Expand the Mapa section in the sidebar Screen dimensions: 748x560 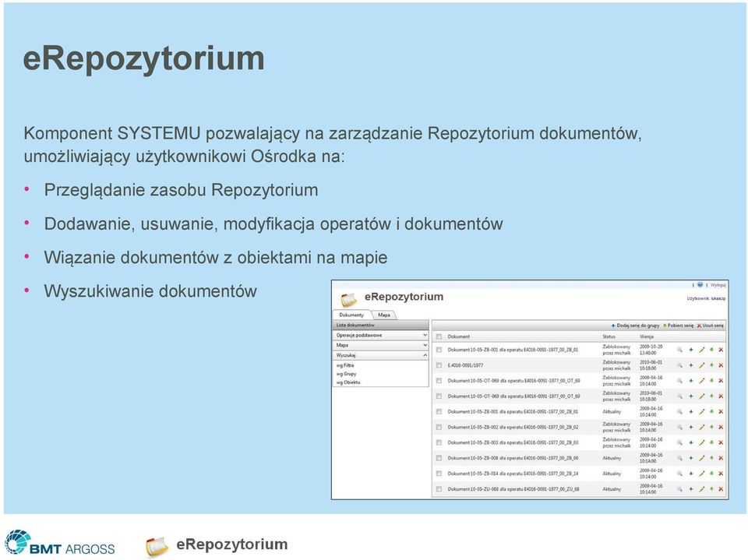click(x=381, y=345)
